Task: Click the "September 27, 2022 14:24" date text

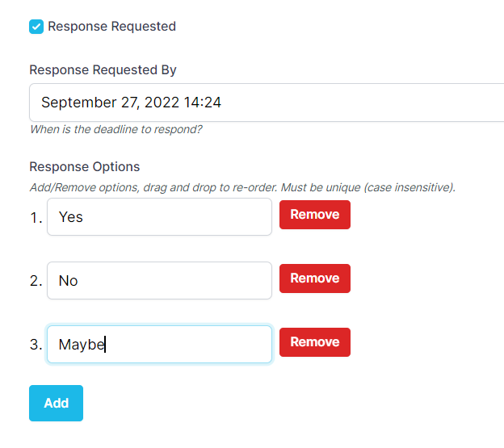Action: tap(131, 103)
